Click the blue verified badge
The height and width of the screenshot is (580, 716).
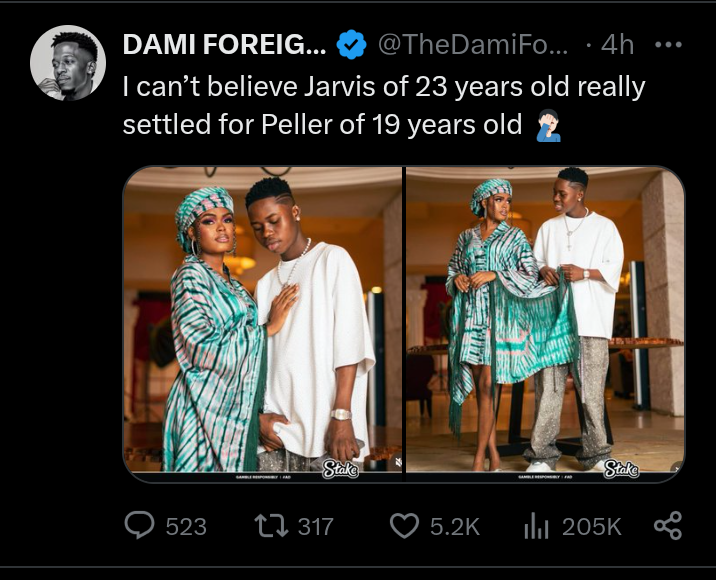[x=350, y=44]
